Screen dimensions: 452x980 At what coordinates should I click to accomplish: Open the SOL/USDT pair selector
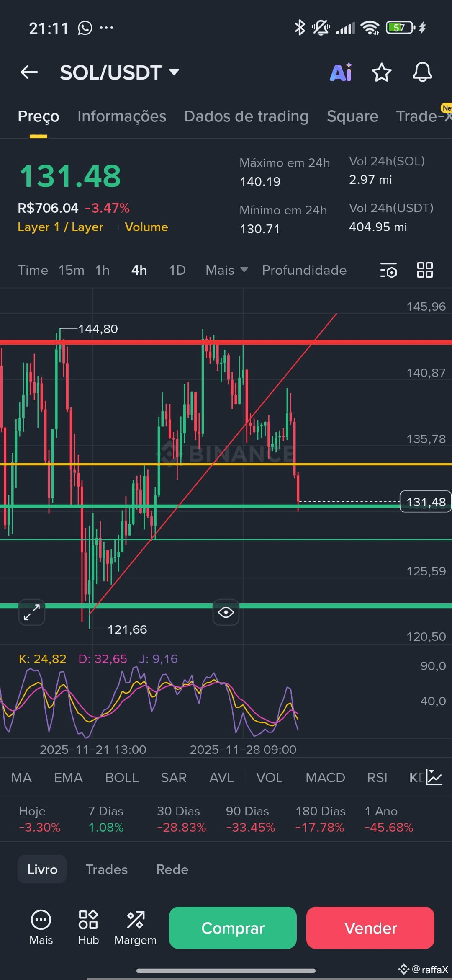point(120,72)
